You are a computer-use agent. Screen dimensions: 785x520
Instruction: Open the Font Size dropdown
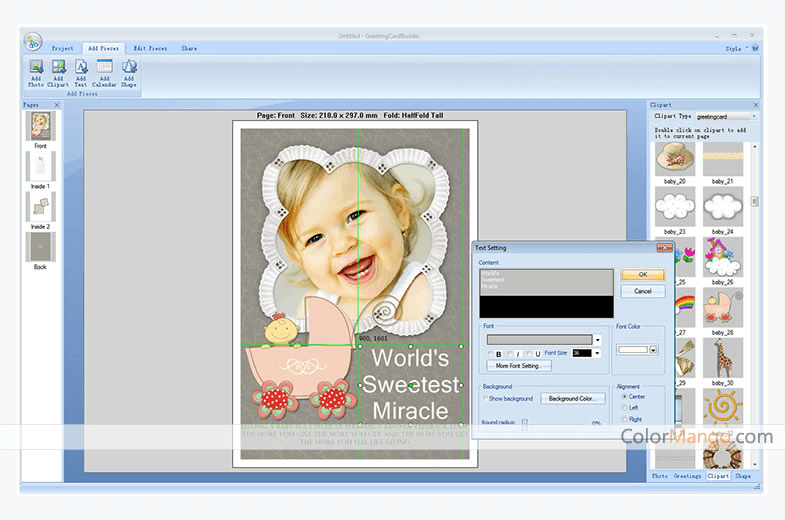click(x=597, y=353)
